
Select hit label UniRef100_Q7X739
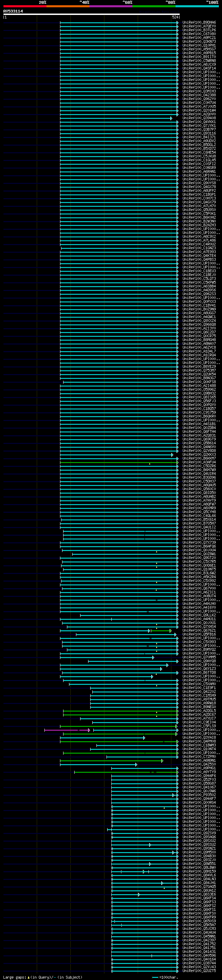click(x=199, y=543)
